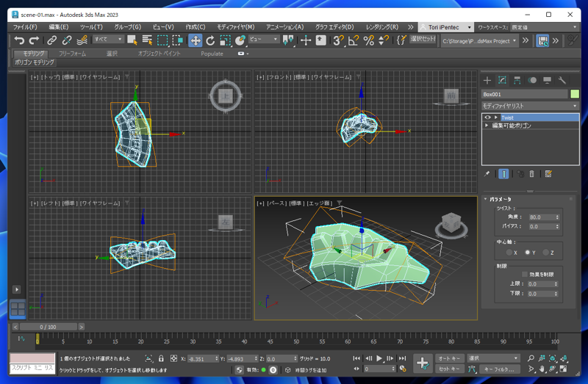Viewport: 588px width, 384px height.
Task: Activate the Select and Rotate tool
Action: point(210,40)
